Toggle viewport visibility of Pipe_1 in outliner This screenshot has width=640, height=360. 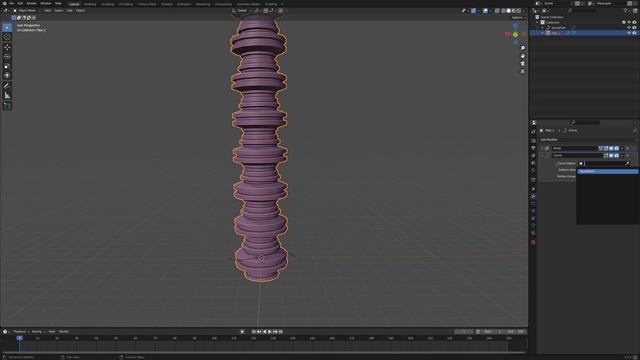point(629,33)
